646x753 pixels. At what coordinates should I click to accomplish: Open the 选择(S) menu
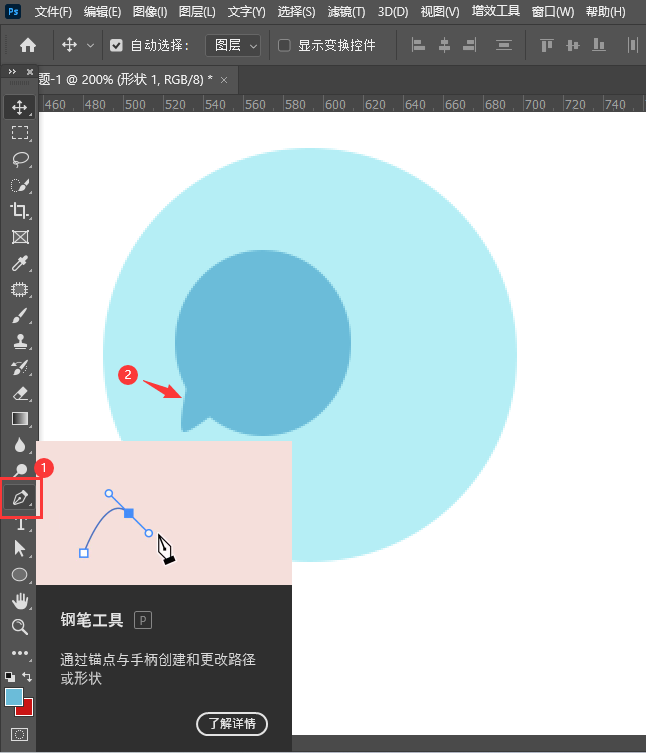[x=296, y=12]
